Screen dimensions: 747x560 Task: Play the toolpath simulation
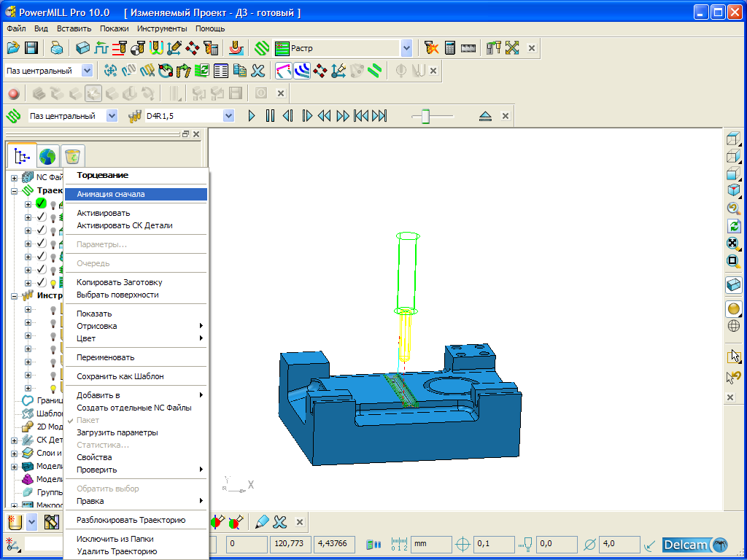click(x=252, y=116)
